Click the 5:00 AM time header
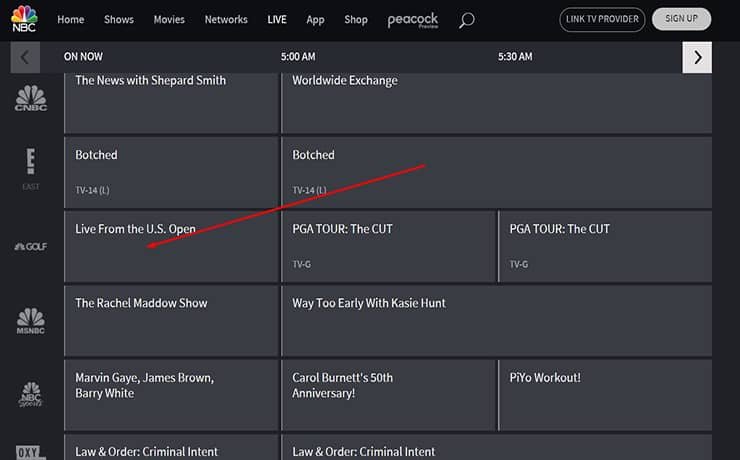Screen dimensions: 740x460 click(x=298, y=57)
